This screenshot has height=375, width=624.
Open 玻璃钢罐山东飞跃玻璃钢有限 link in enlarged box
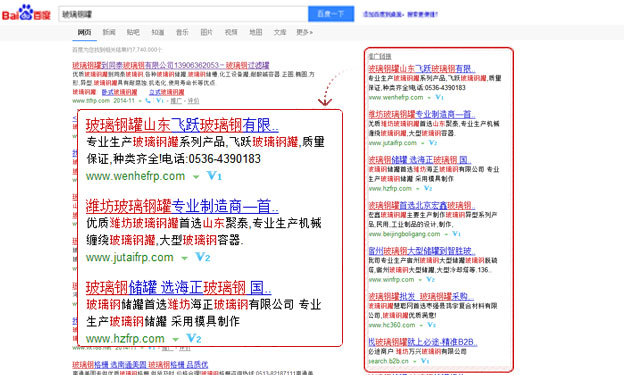[182, 125]
